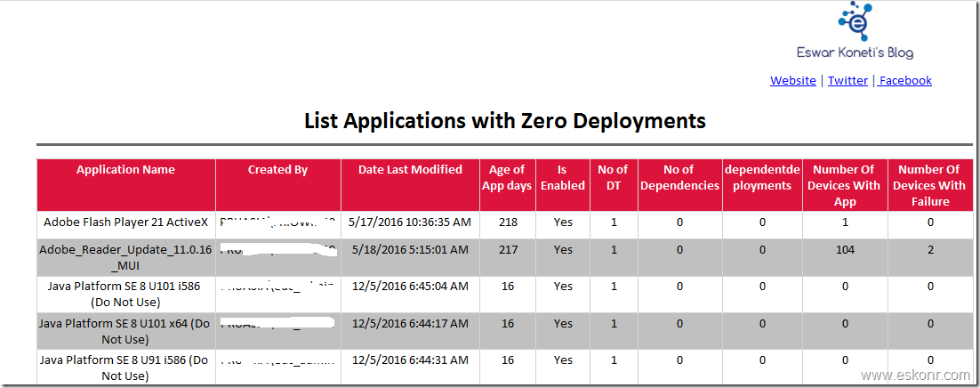Click the List Applications with Zero Deployments title
980x388 pixels.
click(x=504, y=120)
